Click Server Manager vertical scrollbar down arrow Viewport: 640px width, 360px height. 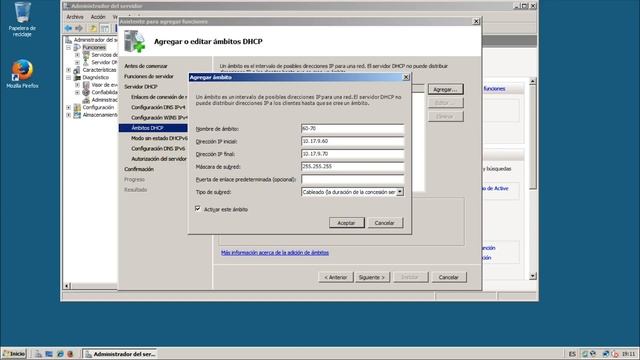point(533,276)
